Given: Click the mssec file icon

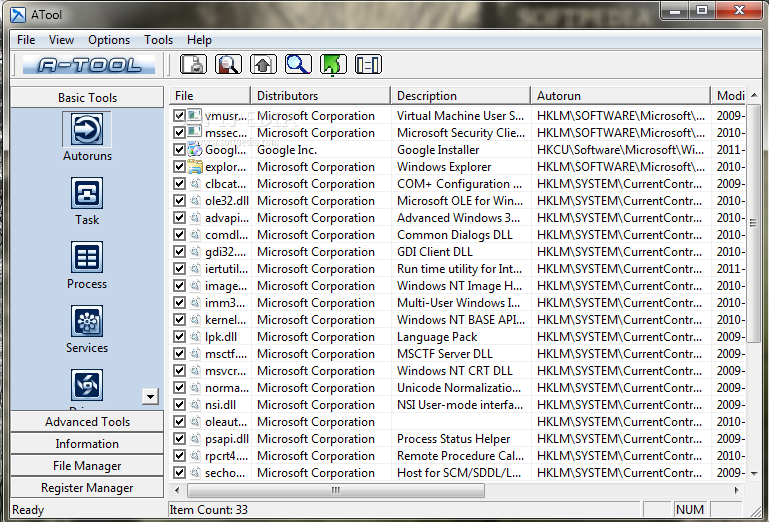Looking at the screenshot, I should click(195, 132).
